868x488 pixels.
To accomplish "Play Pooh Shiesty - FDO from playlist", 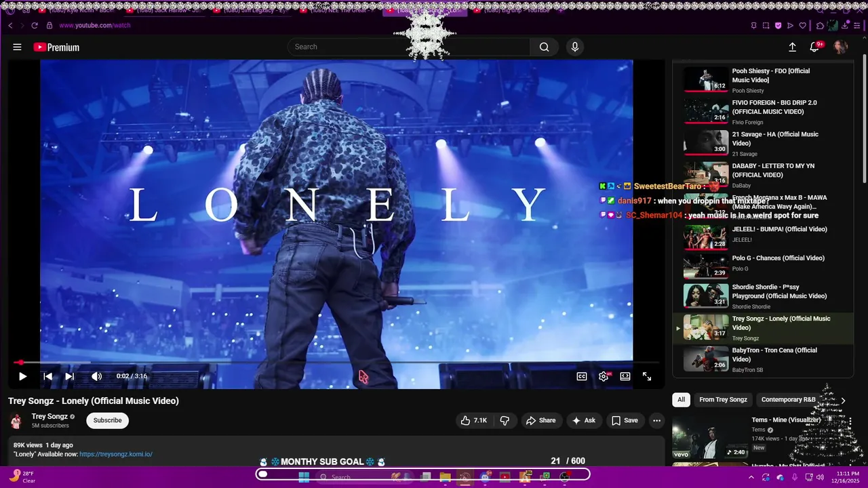I will 763,80.
